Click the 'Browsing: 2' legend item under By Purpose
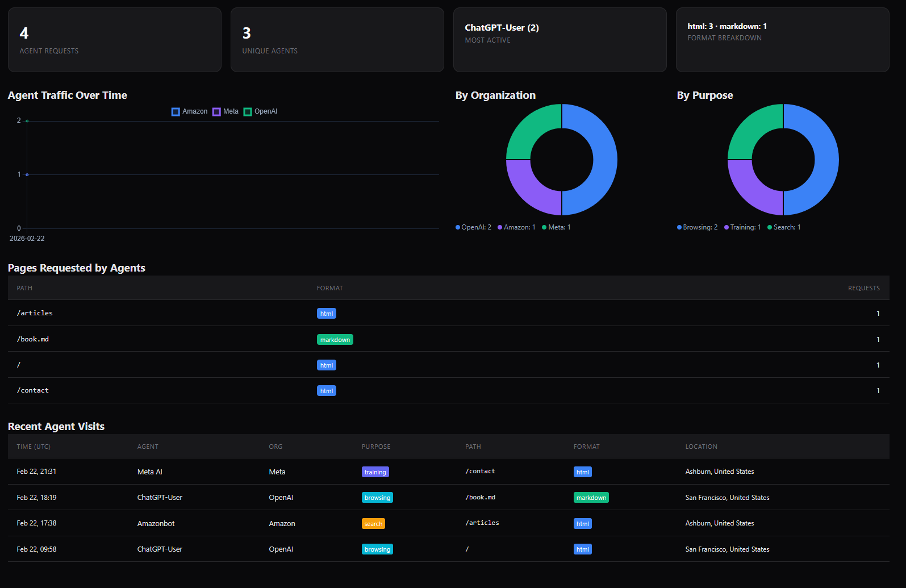The height and width of the screenshot is (588, 906). coord(697,227)
